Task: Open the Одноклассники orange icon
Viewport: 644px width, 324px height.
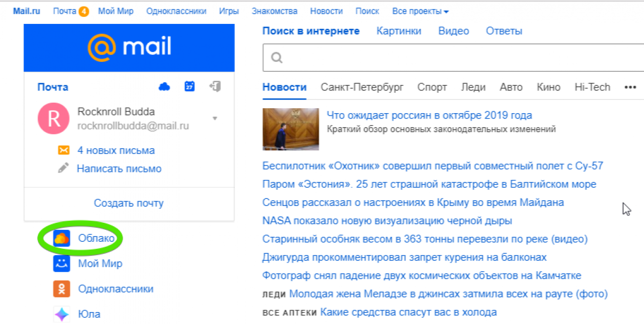Action: (61, 289)
